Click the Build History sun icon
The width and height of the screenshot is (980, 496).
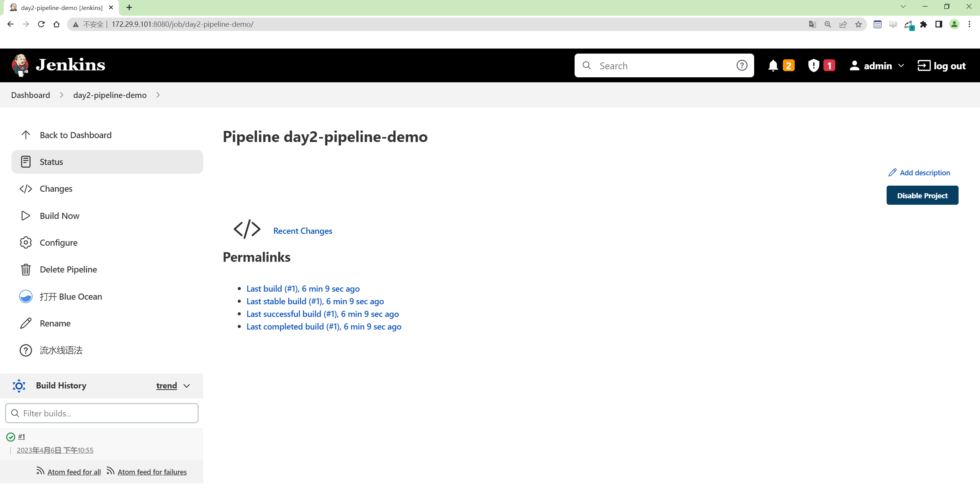19,386
